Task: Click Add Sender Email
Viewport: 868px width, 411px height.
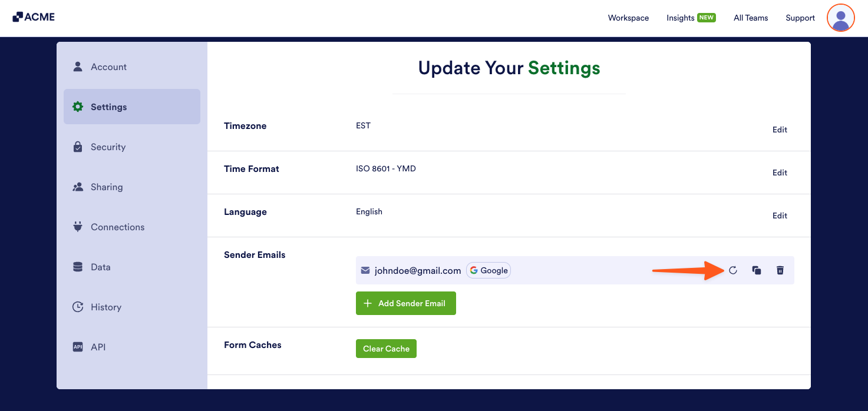Action: click(405, 303)
